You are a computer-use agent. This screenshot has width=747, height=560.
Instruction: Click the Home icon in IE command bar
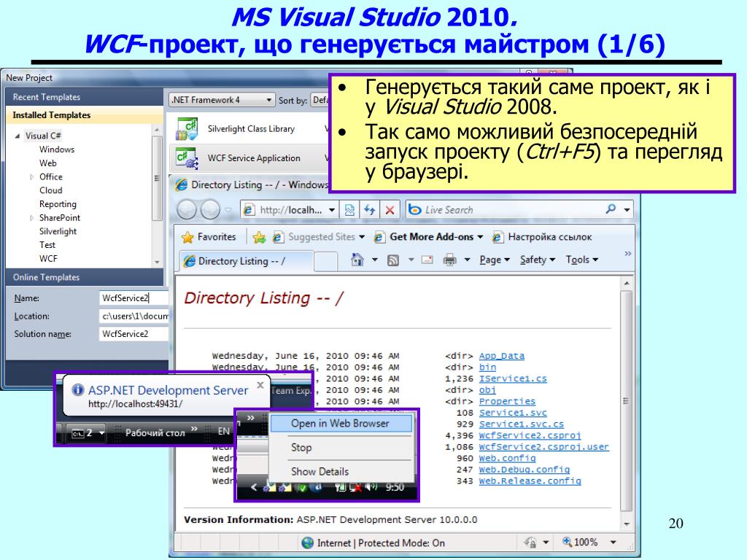357,260
